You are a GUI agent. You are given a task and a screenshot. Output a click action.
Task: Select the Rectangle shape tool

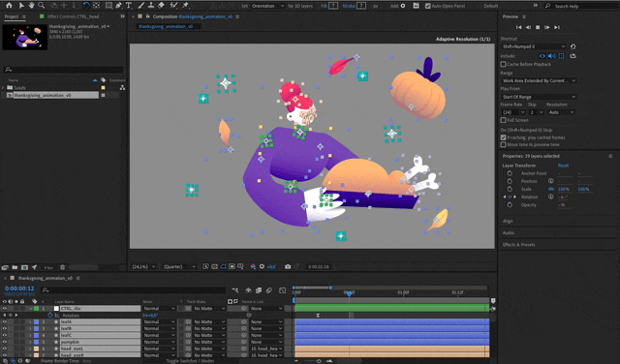click(x=108, y=6)
